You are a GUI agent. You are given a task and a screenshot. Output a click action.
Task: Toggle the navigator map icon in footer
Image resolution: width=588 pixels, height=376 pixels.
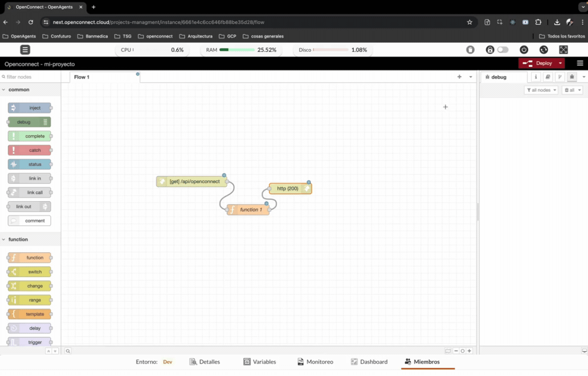coord(448,351)
